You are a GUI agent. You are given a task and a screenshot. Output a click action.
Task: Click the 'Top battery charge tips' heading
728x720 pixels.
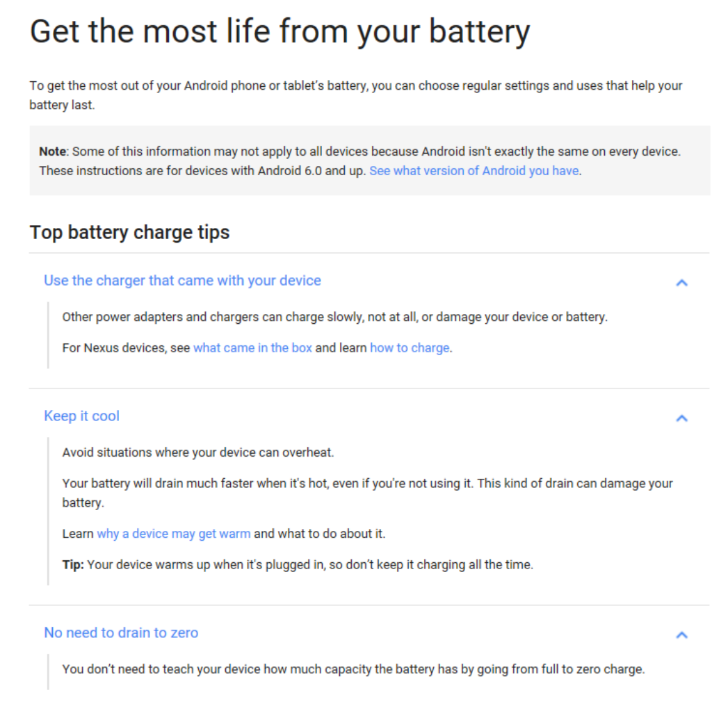click(x=129, y=232)
